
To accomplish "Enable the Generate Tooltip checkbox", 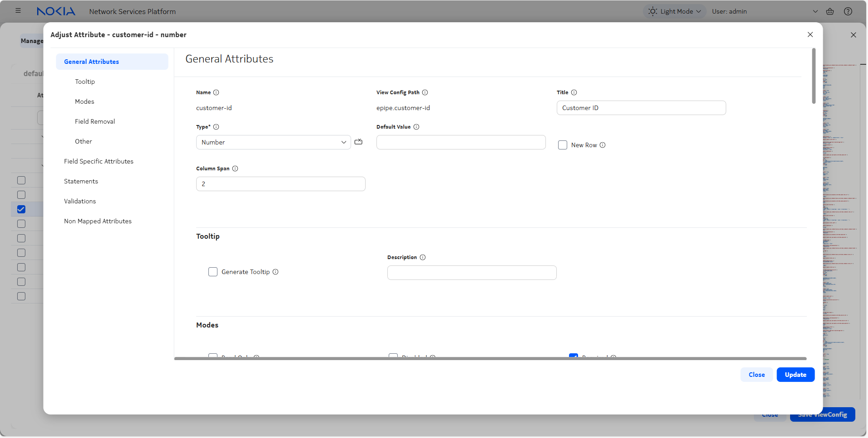I will 213,271.
